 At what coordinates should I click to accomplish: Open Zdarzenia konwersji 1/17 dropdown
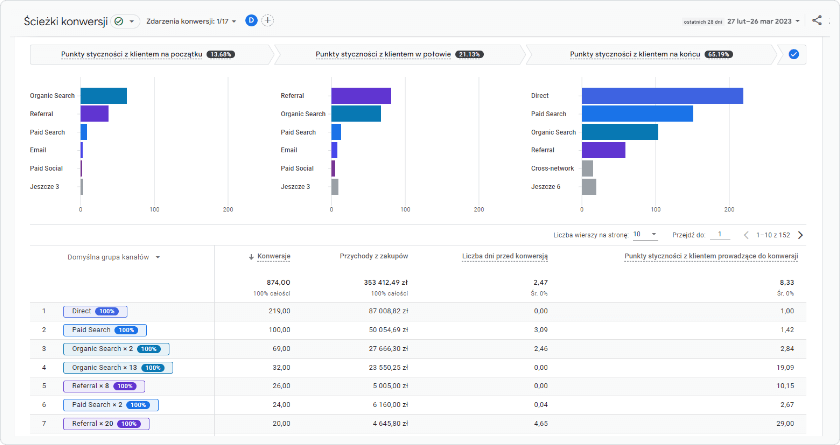[x=191, y=21]
